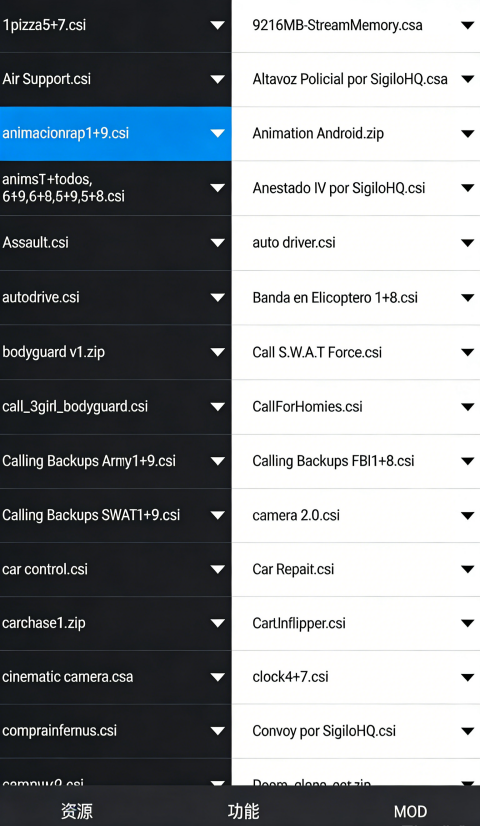Image resolution: width=480 pixels, height=826 pixels.
Task: Open arrow beside car control.csi
Action: [x=217, y=569]
